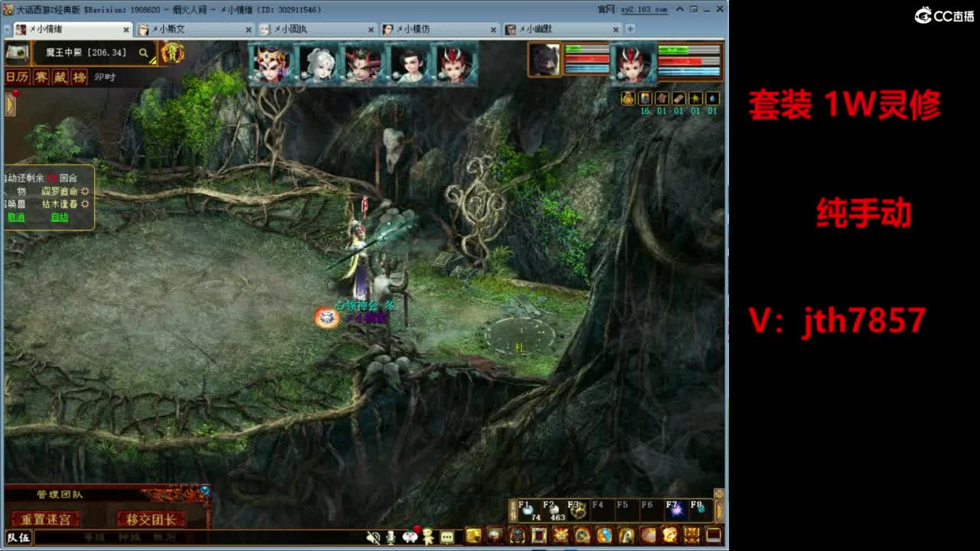Click the player character portrait beside the bear
This screenshot has height=551, width=980.
[x=632, y=63]
